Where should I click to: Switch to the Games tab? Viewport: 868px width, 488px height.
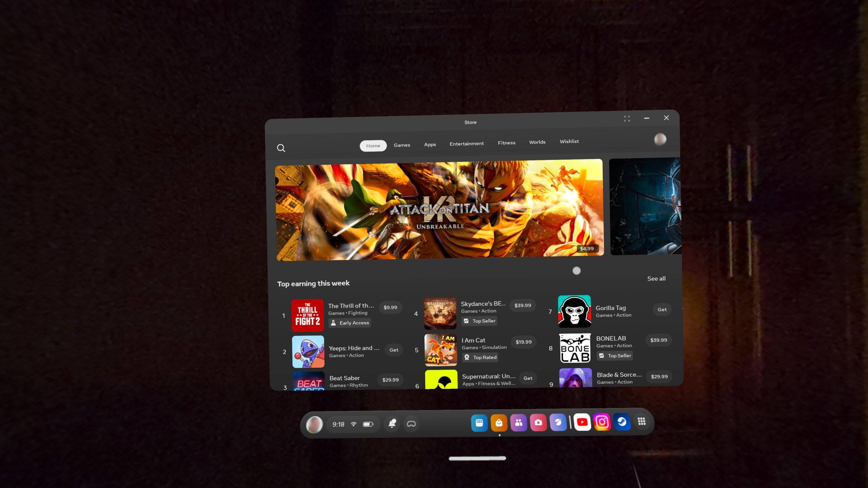pyautogui.click(x=402, y=145)
